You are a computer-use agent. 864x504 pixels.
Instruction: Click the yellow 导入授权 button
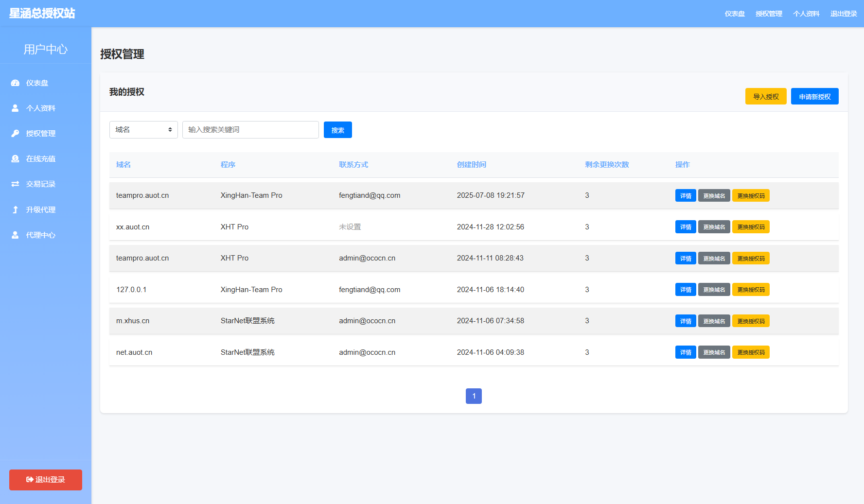[765, 97]
